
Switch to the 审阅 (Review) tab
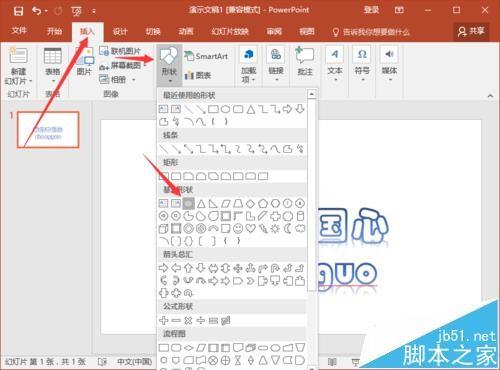pos(274,31)
